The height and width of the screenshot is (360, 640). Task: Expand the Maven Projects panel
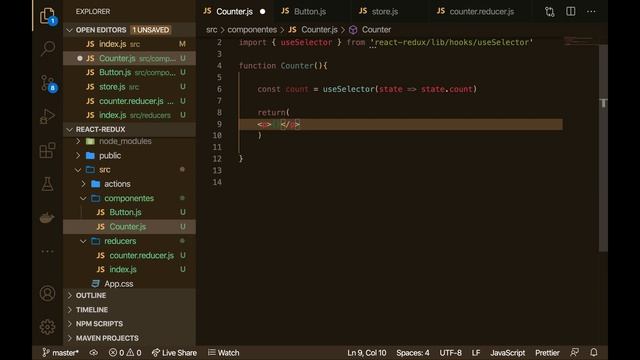click(129, 338)
